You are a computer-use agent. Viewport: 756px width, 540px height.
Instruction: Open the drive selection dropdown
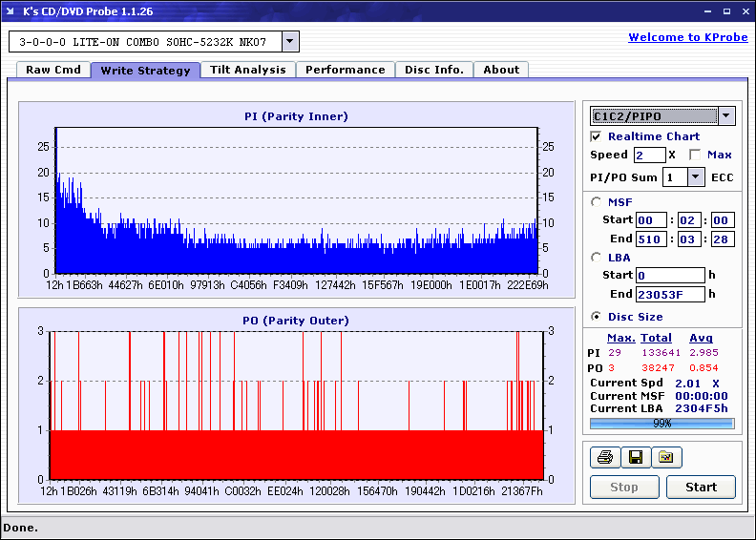(x=291, y=42)
